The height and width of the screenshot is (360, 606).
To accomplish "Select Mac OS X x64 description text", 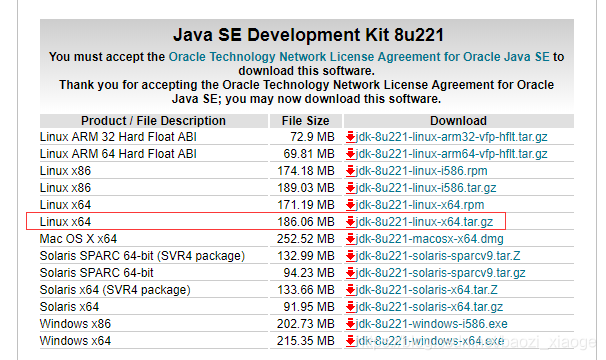I will [78, 239].
